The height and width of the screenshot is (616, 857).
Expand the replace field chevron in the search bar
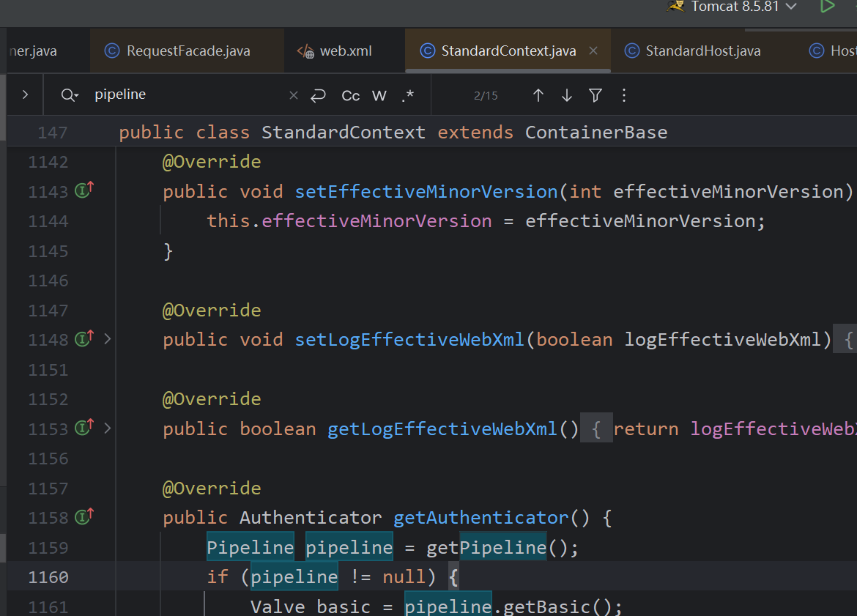[25, 94]
